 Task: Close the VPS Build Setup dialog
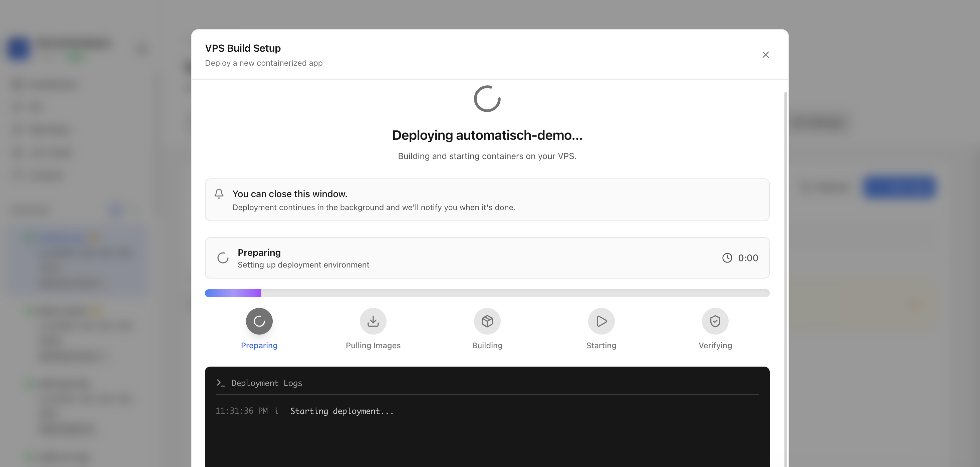(x=765, y=55)
